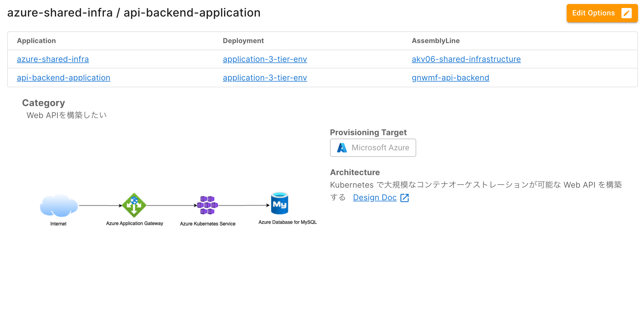Open application-3-tier-env link in second row
This screenshot has width=644, height=312.
coord(265,78)
